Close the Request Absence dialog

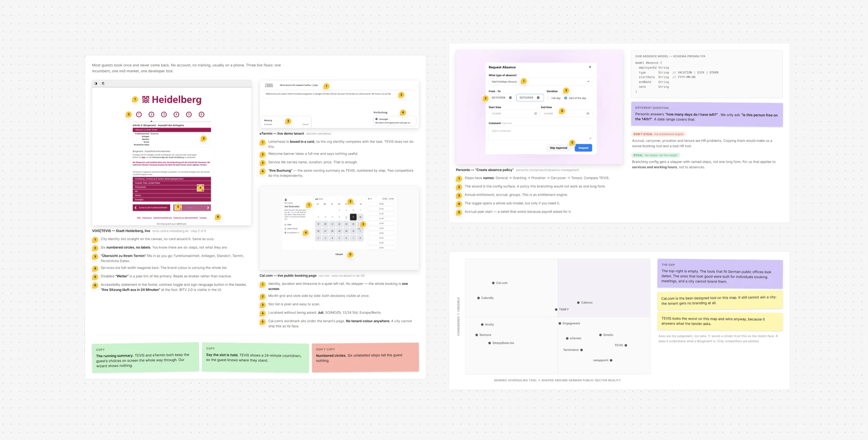pyautogui.click(x=590, y=67)
